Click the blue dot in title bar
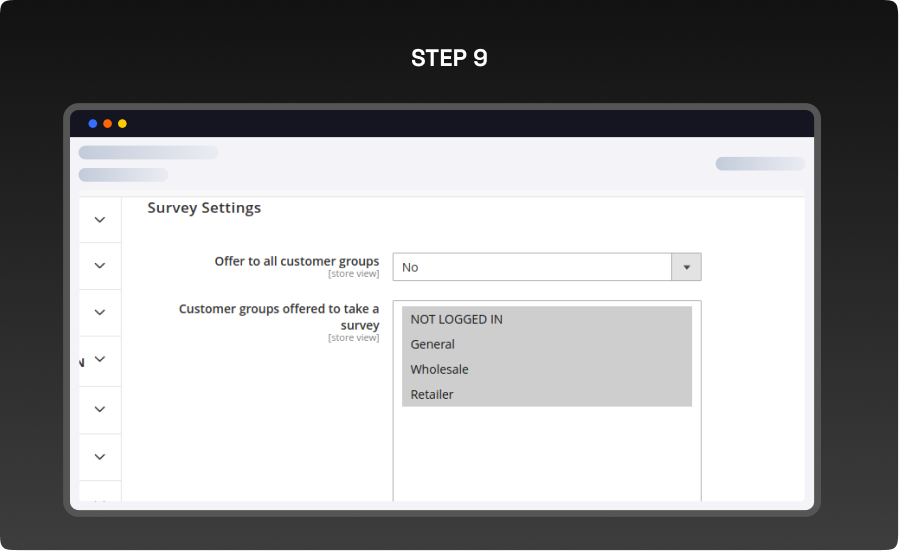This screenshot has height=551, width=899. point(93,124)
